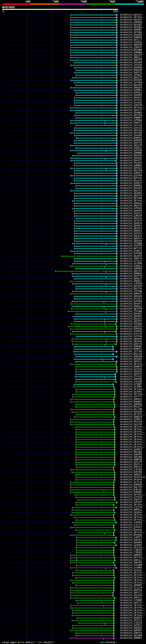The image size is (146, 644).
Task: Select hit UniRef100_B9MV47
Action: coord(131,294)
